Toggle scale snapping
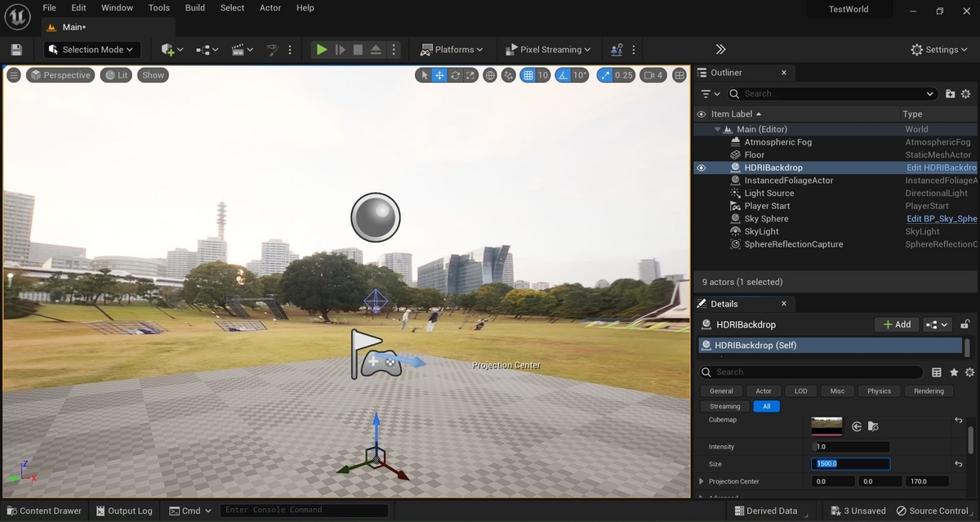The height and width of the screenshot is (522, 980). 604,75
